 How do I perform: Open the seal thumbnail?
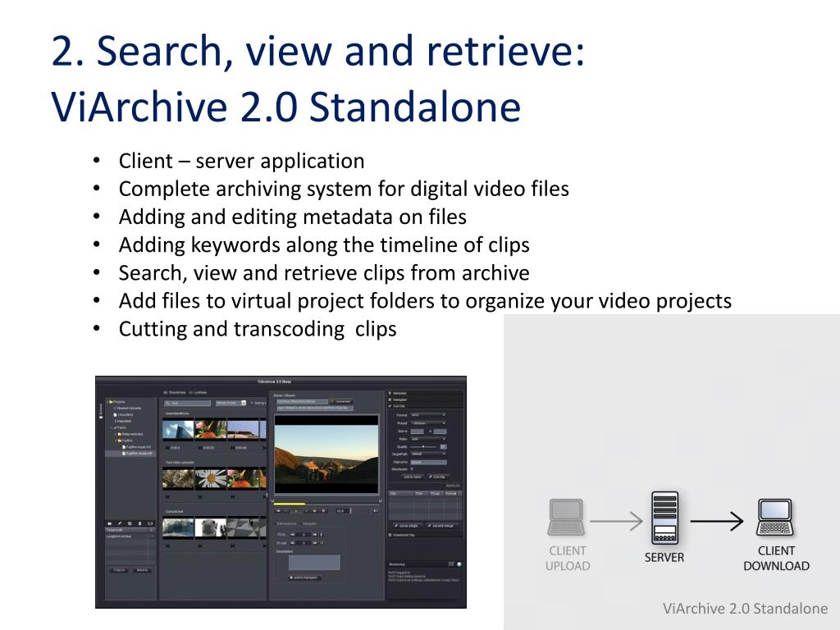click(211, 527)
